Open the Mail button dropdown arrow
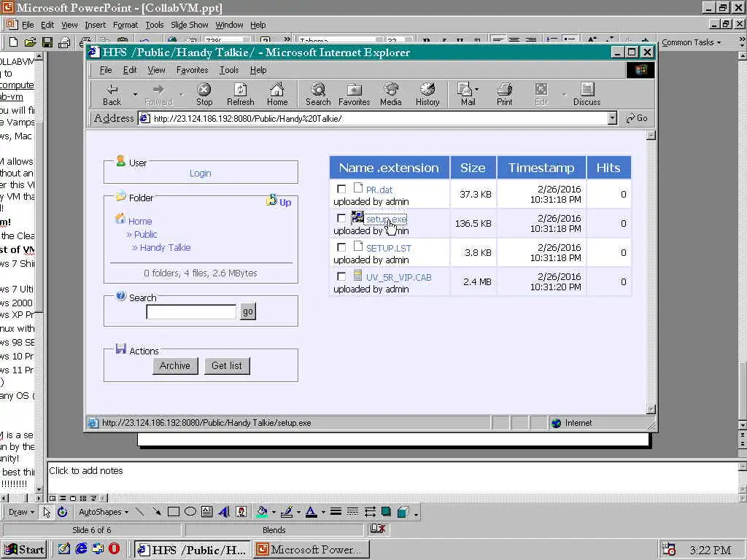Screen dimensions: 747x560 point(477,89)
